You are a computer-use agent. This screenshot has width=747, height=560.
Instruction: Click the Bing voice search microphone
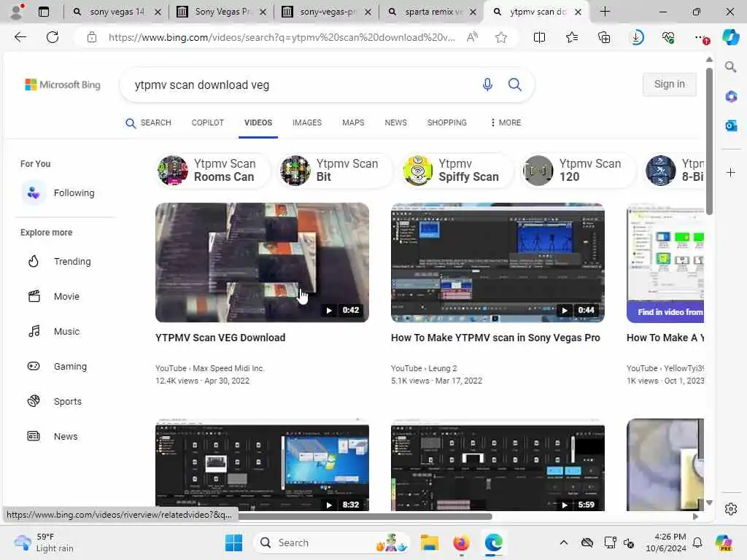[487, 85]
